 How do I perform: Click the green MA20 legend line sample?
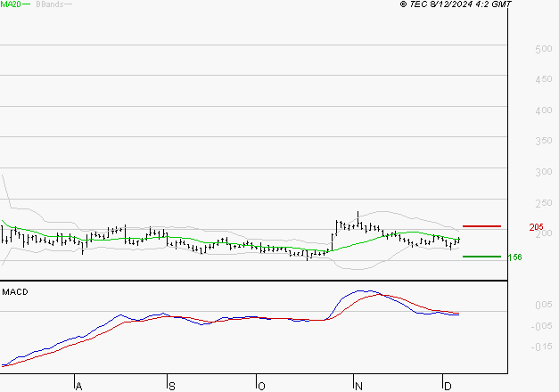tap(26, 4)
